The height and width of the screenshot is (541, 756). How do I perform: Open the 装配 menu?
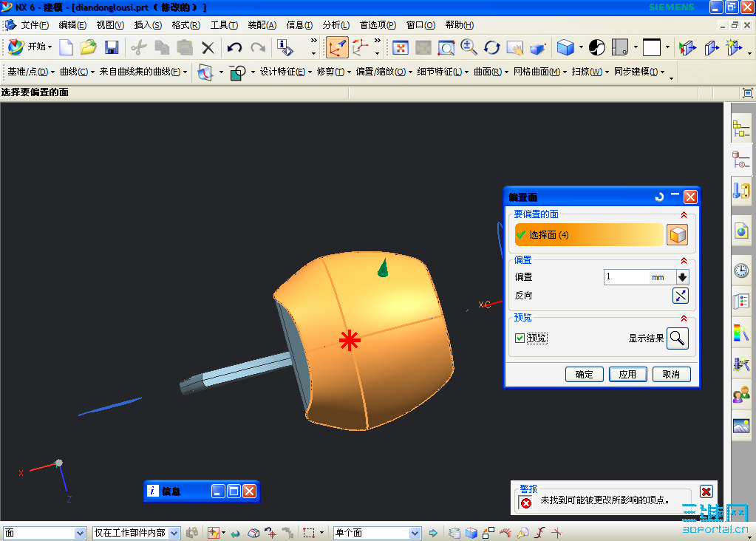262,25
